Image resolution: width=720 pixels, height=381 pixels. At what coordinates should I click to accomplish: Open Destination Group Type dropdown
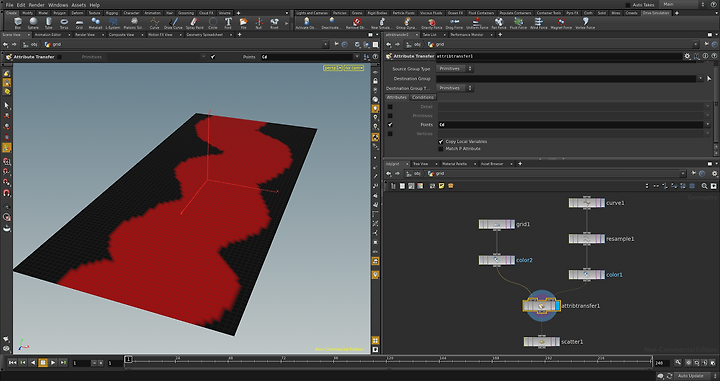[x=454, y=88]
